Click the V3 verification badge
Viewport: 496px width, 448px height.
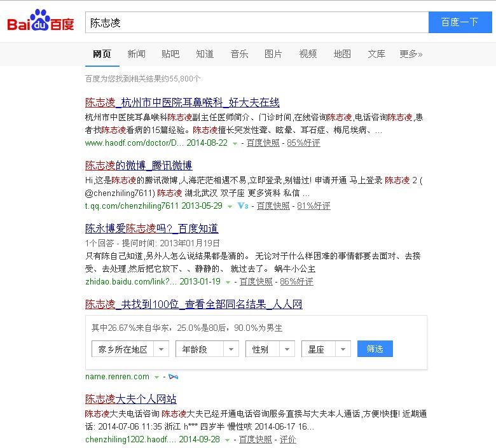[x=243, y=206]
